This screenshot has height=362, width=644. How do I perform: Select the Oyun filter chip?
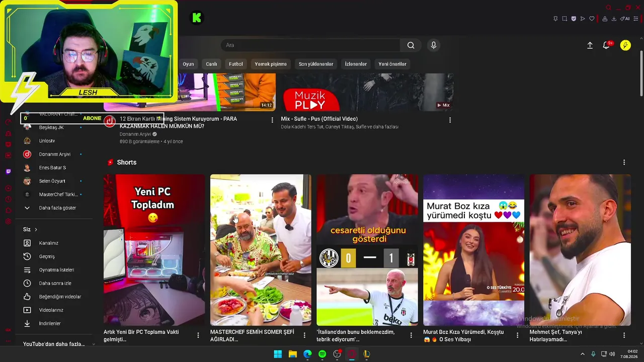(188, 64)
